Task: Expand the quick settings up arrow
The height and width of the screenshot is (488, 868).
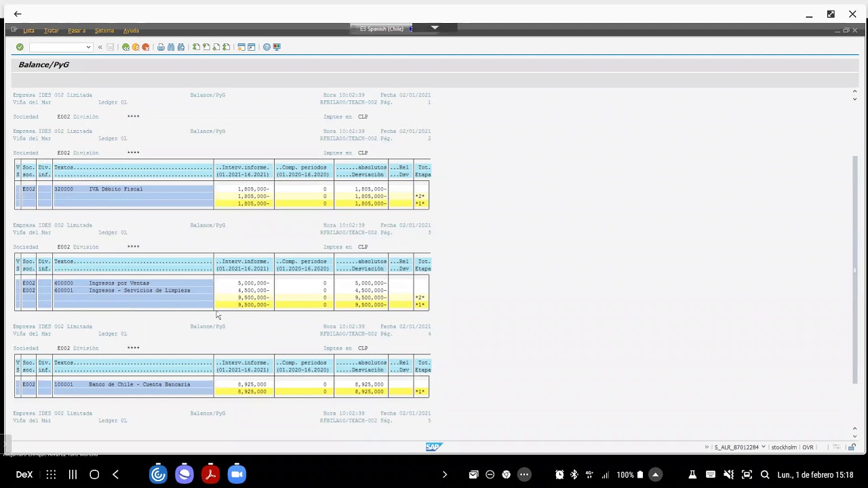Action: (x=655, y=474)
